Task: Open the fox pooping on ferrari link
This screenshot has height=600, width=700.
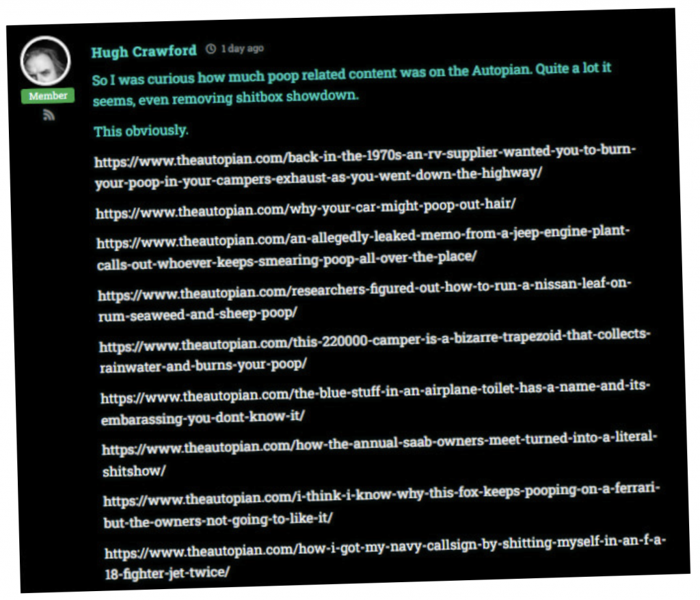Action: 381,506
